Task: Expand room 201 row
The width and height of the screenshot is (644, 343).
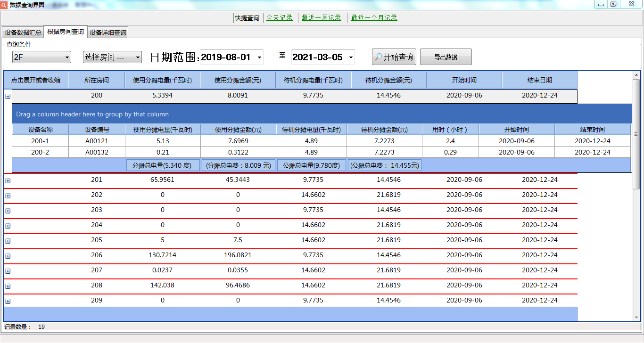Action: pyautogui.click(x=8, y=180)
